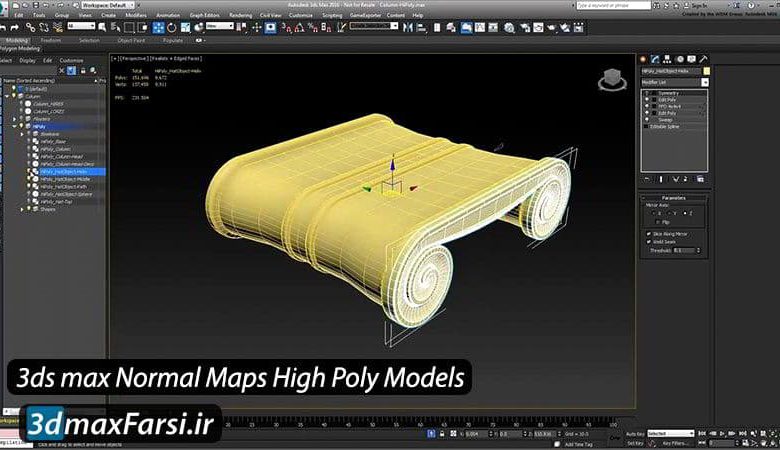This screenshot has height=450, width=780.
Task: Collapse the Column layer tree node
Action: pos(7,96)
